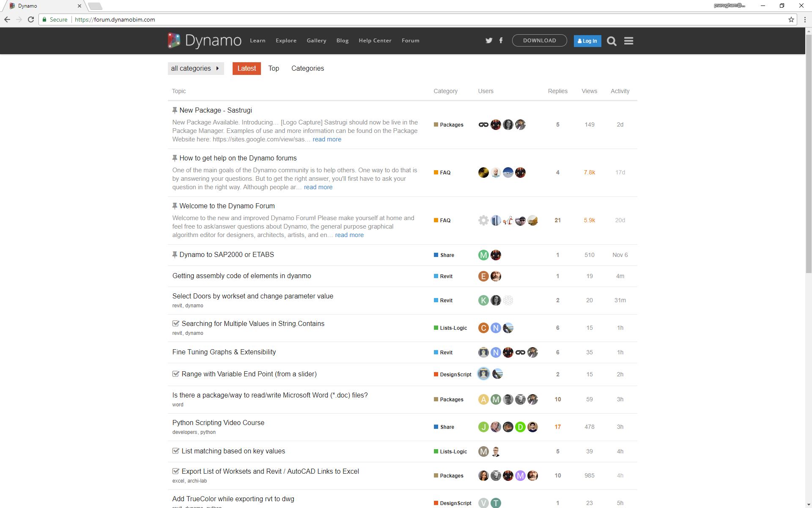
Task: Sort by the Activity column header
Action: point(620,91)
